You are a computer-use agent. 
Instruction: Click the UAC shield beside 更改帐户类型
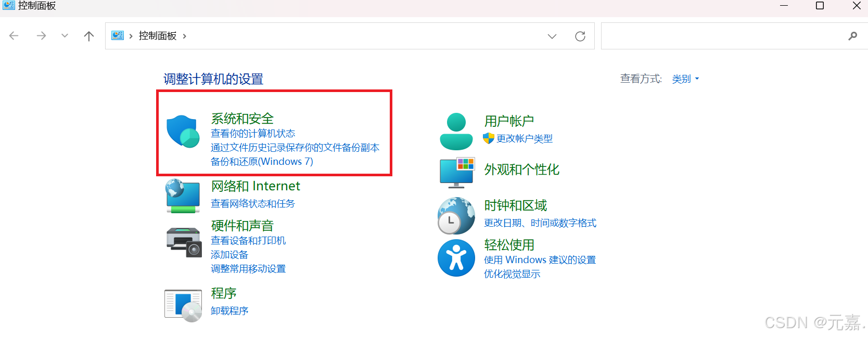(x=488, y=138)
